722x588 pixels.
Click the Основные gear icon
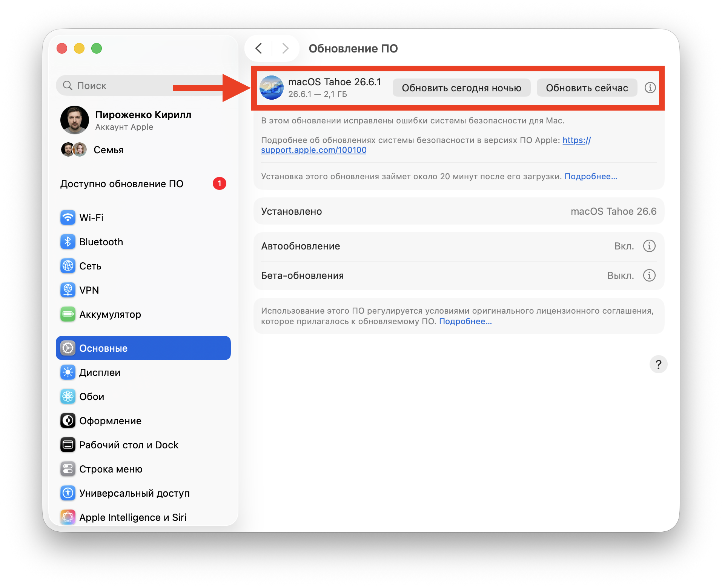tap(68, 348)
